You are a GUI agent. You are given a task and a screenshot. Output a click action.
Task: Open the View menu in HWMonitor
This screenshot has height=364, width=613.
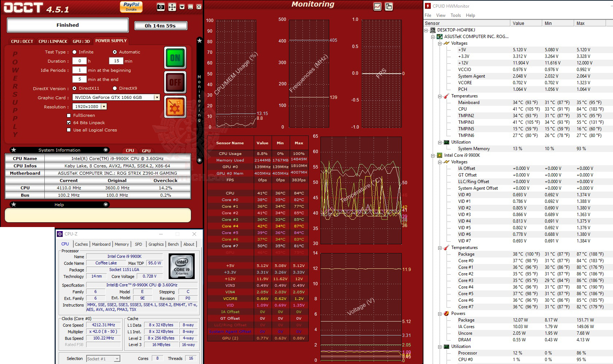(441, 15)
